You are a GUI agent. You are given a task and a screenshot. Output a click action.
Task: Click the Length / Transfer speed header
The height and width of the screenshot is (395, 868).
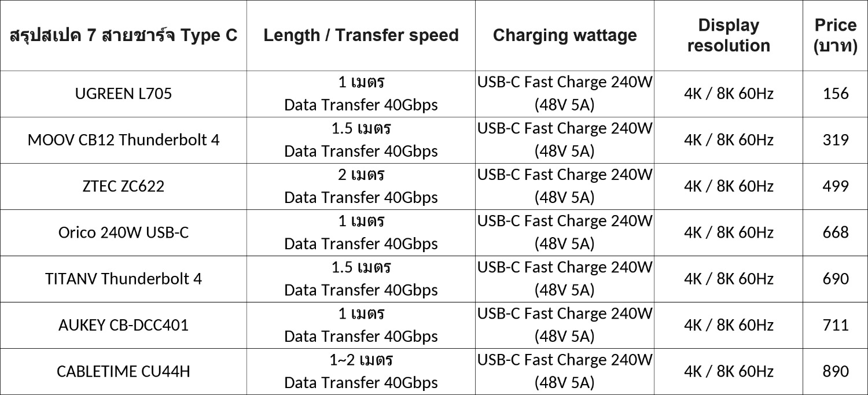point(361,35)
